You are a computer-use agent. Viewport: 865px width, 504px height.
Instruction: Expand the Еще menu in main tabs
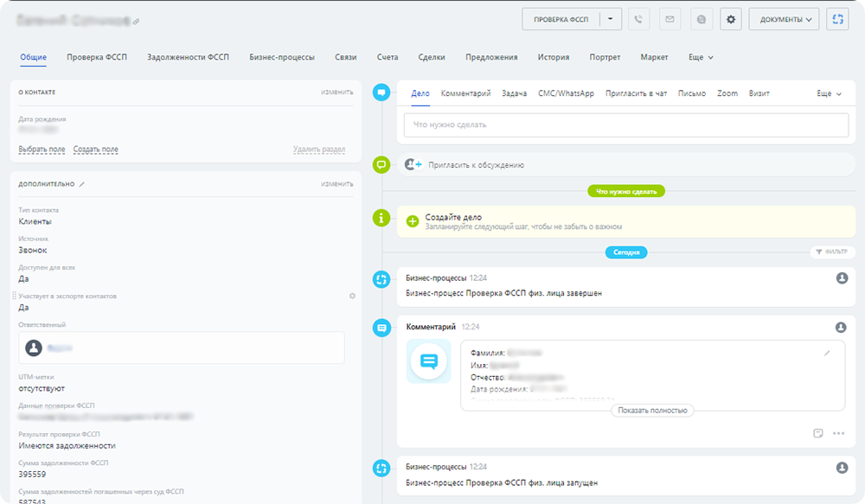pyautogui.click(x=701, y=57)
